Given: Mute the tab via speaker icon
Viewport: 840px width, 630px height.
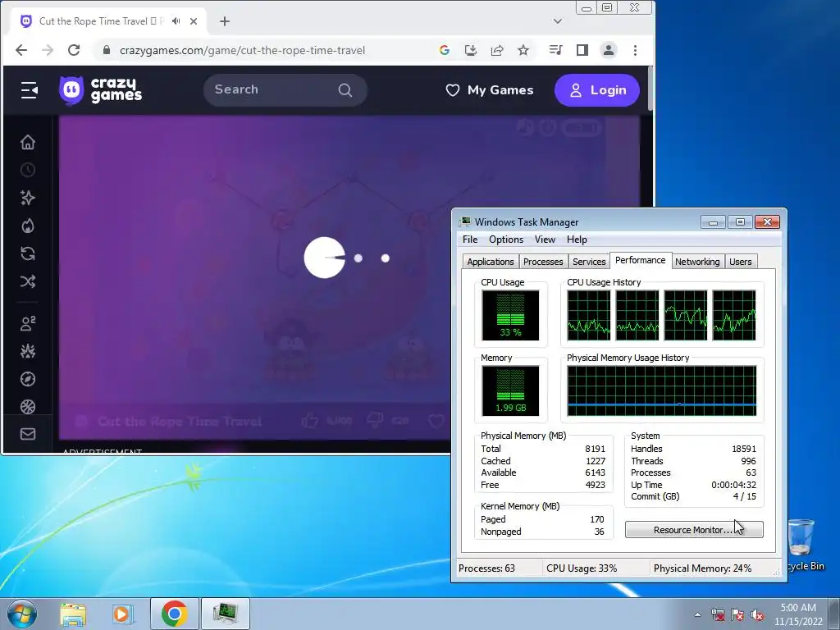Looking at the screenshot, I should pyautogui.click(x=176, y=21).
